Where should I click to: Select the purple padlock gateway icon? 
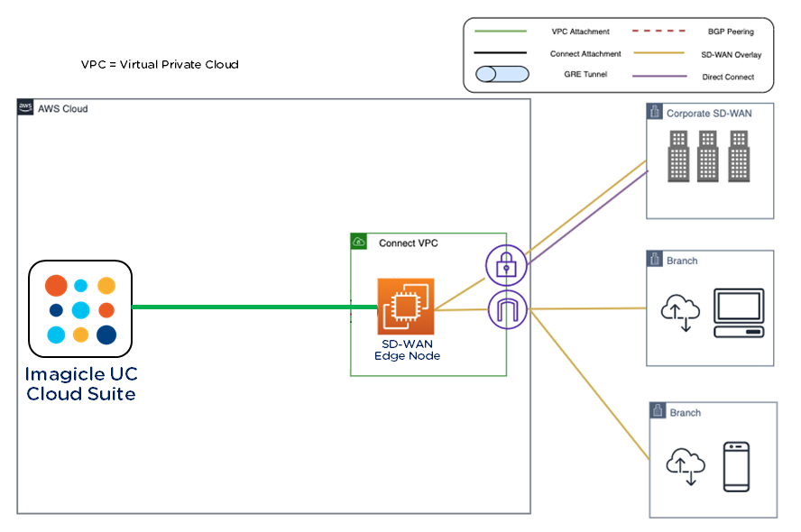506,266
